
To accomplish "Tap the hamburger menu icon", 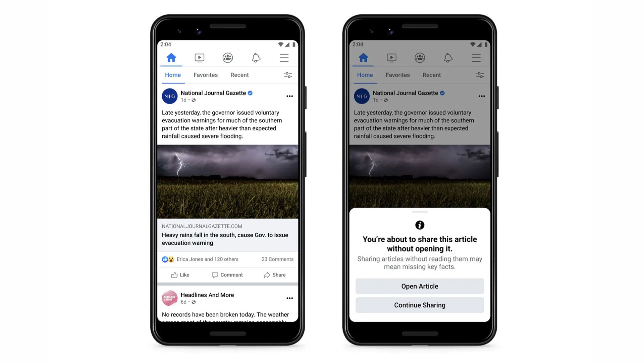I will coord(284,57).
